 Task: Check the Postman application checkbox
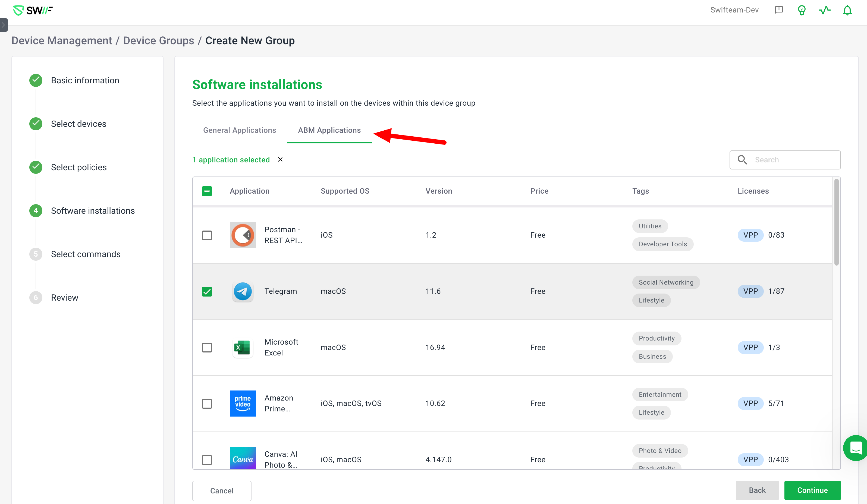coord(207,235)
